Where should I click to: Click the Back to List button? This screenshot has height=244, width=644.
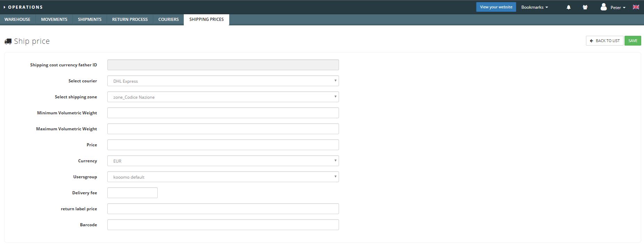pos(604,41)
